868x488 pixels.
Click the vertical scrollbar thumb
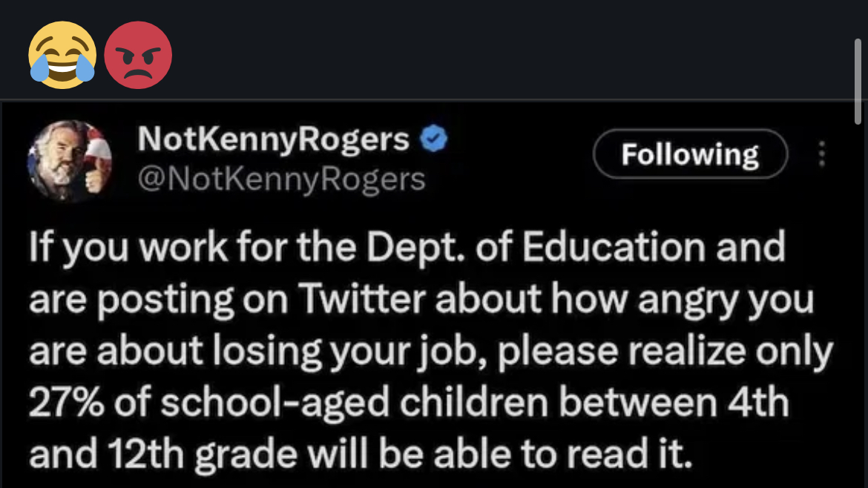pos(858,82)
